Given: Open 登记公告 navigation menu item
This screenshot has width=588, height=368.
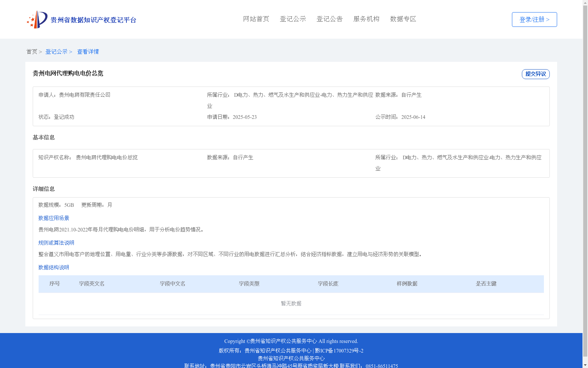Looking at the screenshot, I should (x=330, y=19).
